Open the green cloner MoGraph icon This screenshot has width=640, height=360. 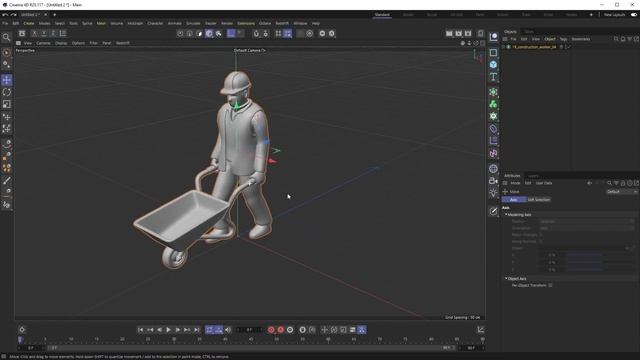pyautogui.click(x=493, y=104)
